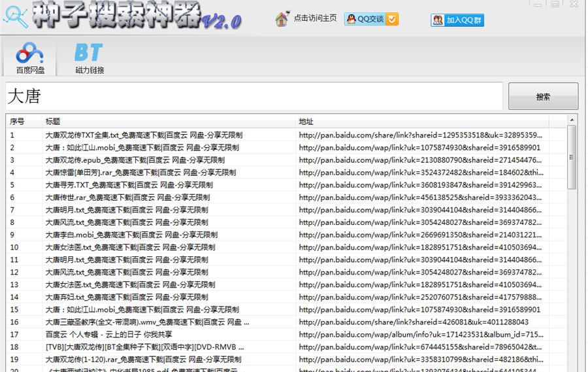Click the 标题 column header
The image size is (588, 372).
pyautogui.click(x=169, y=121)
